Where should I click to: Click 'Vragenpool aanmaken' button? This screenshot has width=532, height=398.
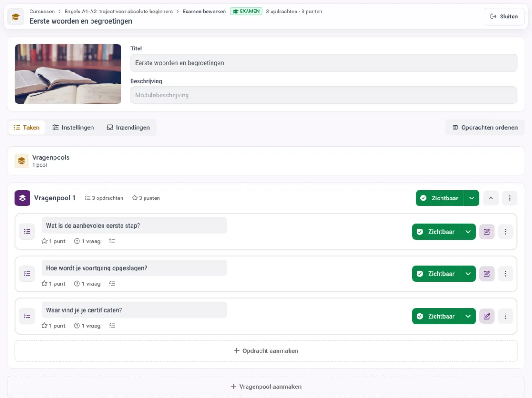pyautogui.click(x=266, y=387)
